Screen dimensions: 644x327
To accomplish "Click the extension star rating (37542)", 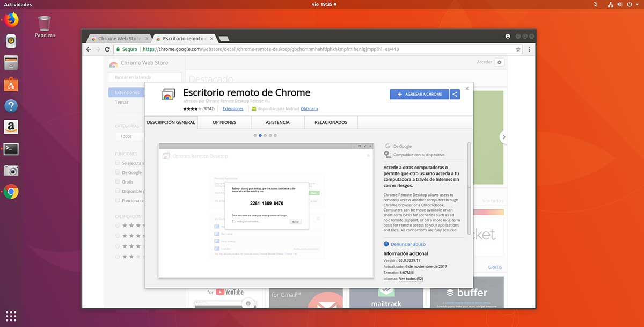I will click(199, 108).
